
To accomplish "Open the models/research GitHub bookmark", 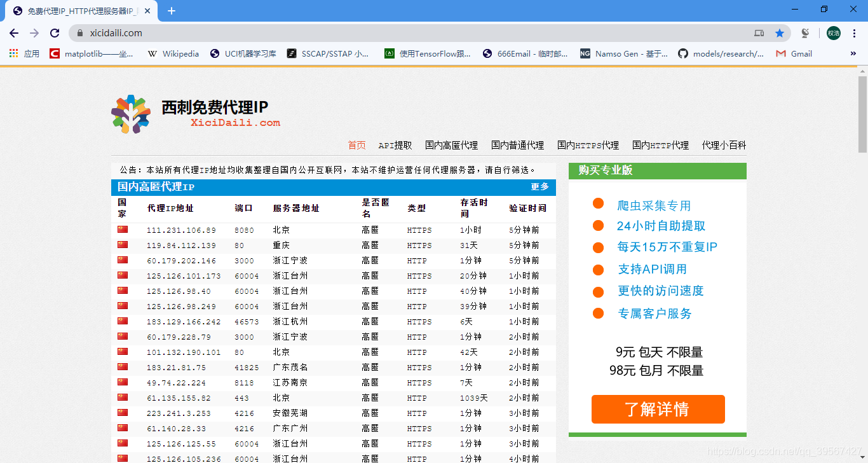I will [x=721, y=53].
